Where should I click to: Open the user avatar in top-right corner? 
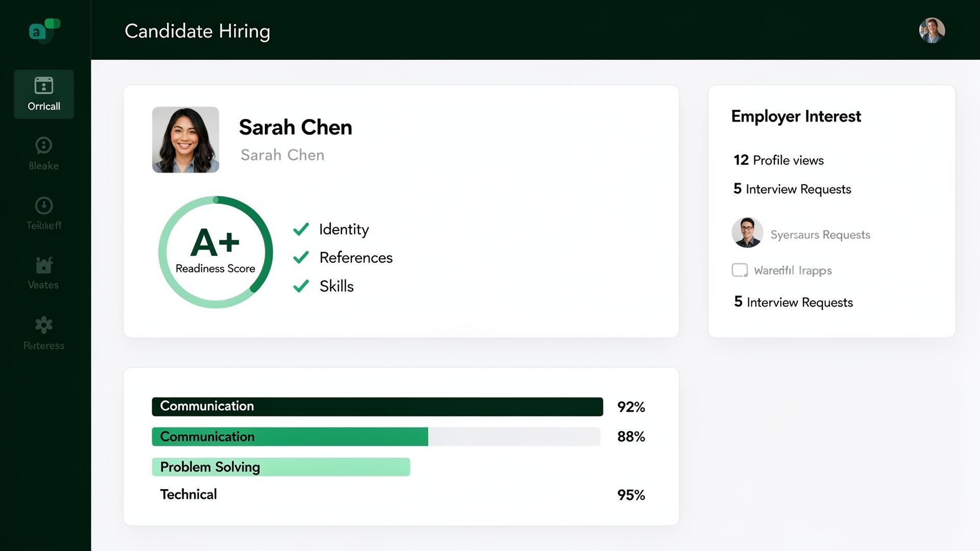point(932,31)
